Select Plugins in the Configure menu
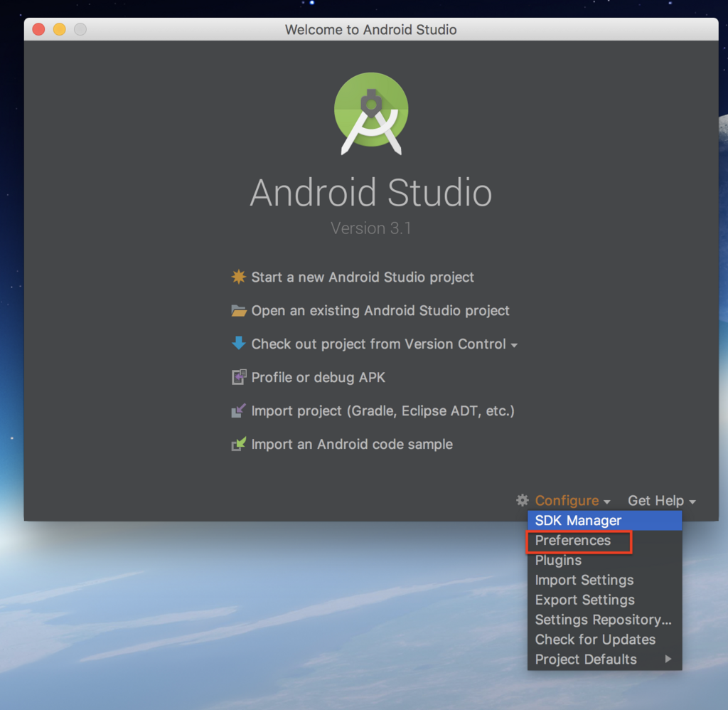Viewport: 728px width, 710px height. click(x=604, y=561)
